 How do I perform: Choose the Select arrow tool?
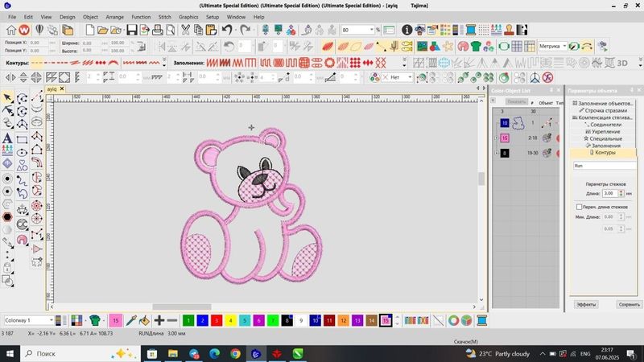(7, 97)
